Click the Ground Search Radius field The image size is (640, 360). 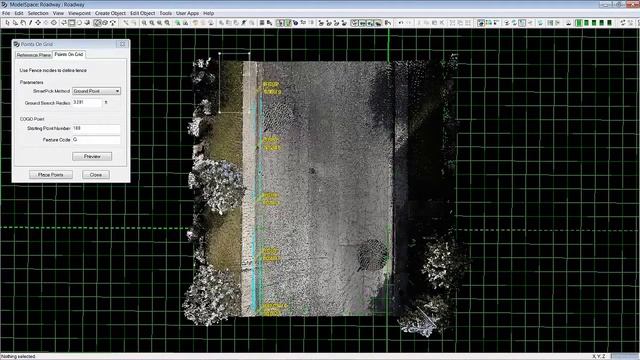click(x=87, y=102)
